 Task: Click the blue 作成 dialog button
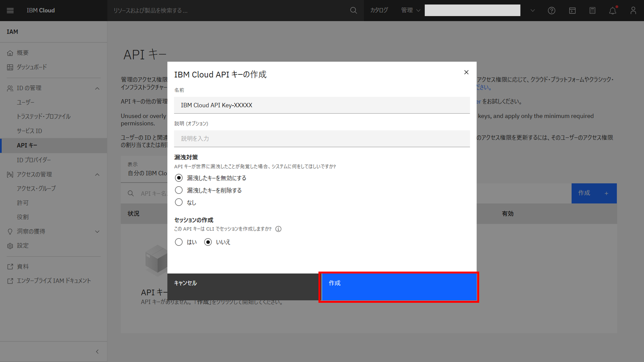pyautogui.click(x=399, y=287)
